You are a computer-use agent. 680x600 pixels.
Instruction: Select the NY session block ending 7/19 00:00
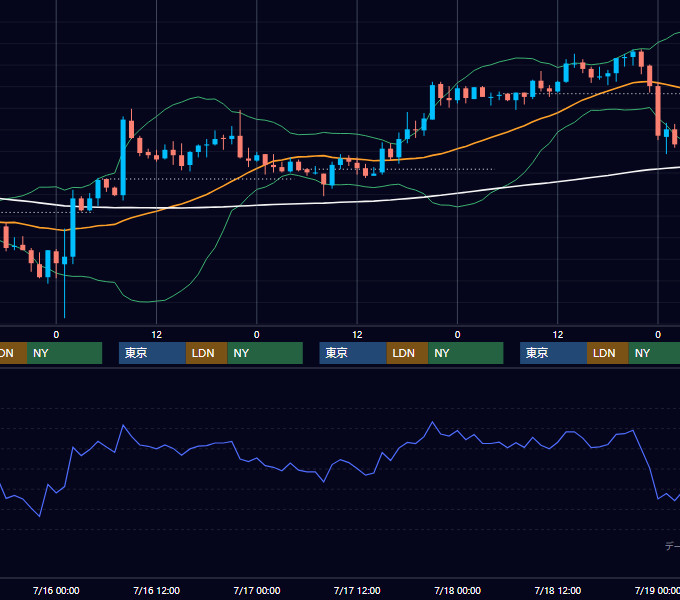click(654, 353)
